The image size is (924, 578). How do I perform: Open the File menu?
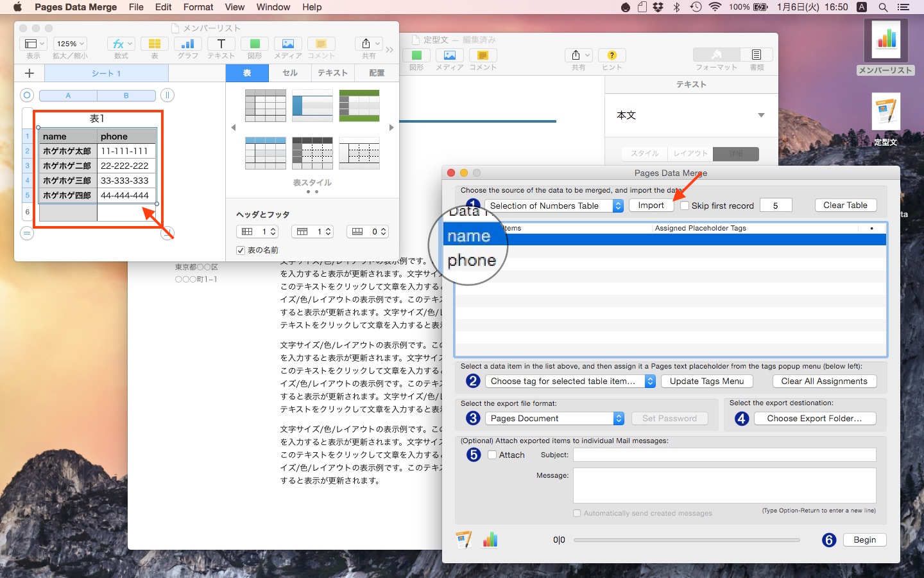click(136, 7)
